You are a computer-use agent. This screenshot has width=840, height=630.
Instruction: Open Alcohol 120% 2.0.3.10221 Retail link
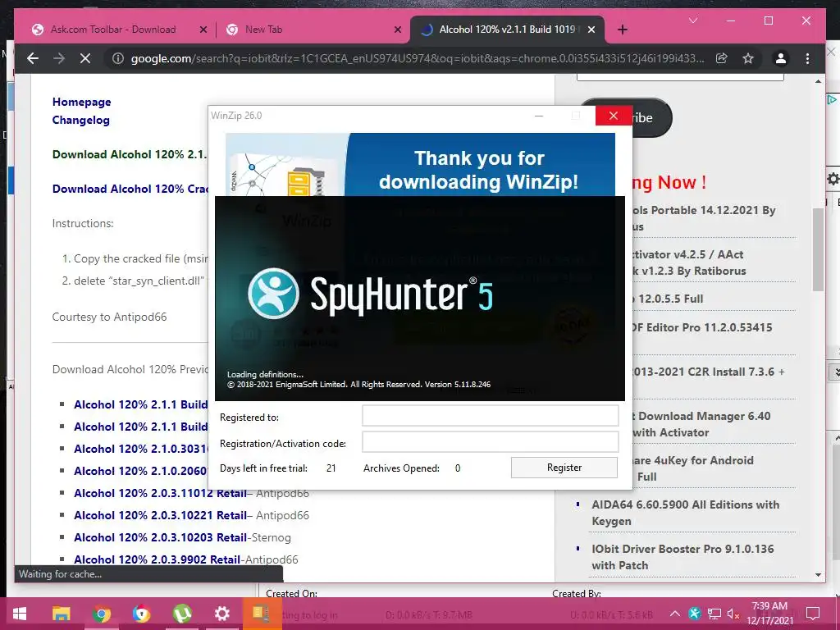click(160, 515)
